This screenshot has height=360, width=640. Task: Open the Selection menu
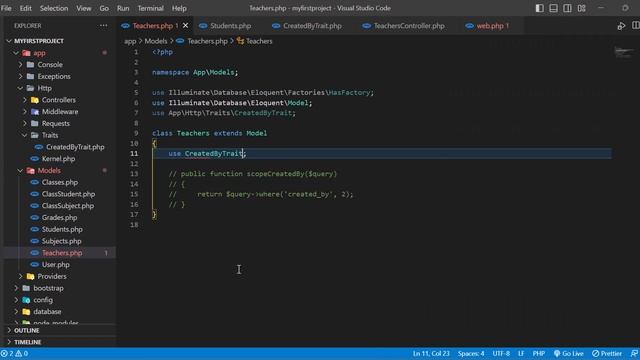(x=54, y=8)
